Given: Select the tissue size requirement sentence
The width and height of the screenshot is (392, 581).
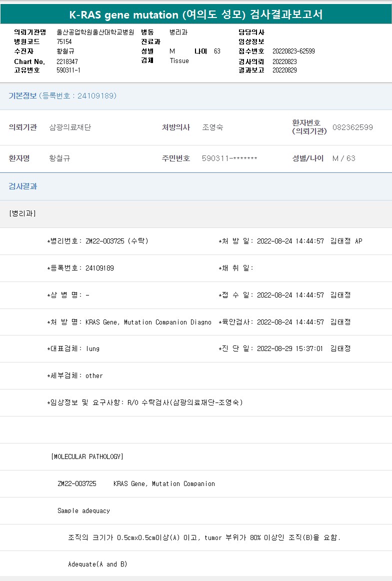Looking at the screenshot, I should point(204,537).
